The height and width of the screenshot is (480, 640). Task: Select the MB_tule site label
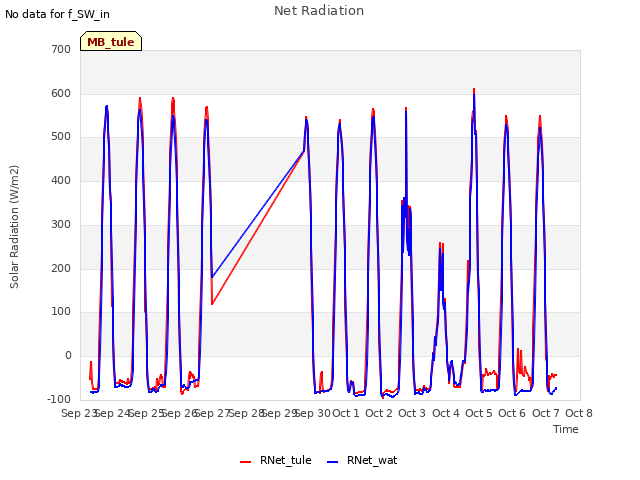[111, 42]
